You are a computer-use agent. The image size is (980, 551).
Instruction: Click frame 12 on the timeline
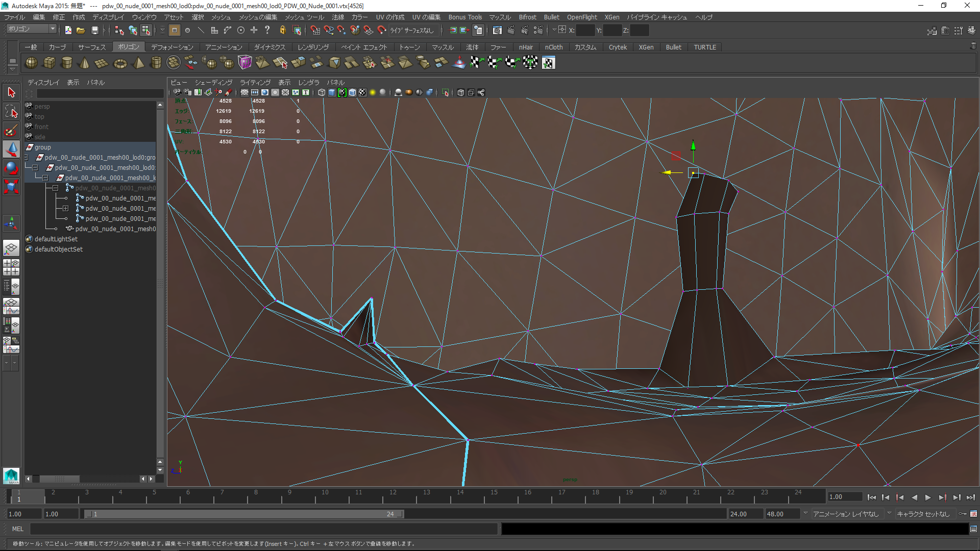(x=393, y=497)
